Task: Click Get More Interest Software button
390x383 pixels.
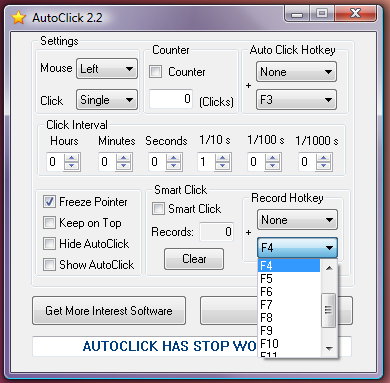Action: pyautogui.click(x=109, y=311)
